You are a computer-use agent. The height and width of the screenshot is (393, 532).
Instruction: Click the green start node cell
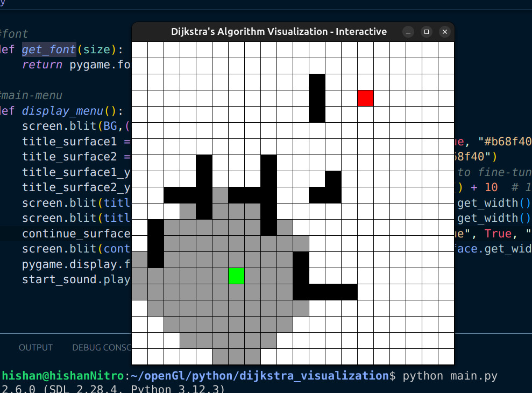click(x=237, y=276)
